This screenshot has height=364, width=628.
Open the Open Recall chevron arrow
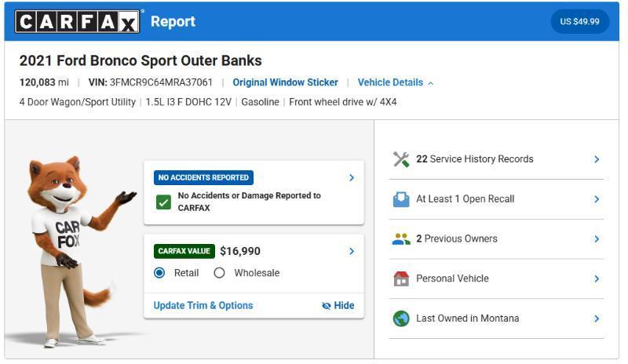(597, 199)
